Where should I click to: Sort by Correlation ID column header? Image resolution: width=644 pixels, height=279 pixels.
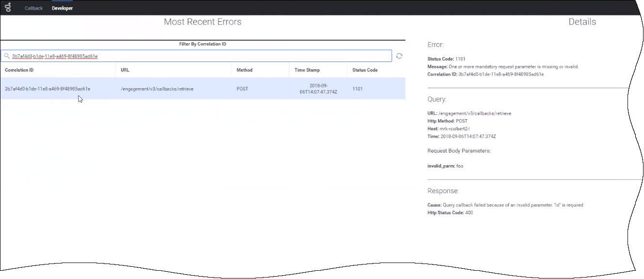pyautogui.click(x=19, y=70)
